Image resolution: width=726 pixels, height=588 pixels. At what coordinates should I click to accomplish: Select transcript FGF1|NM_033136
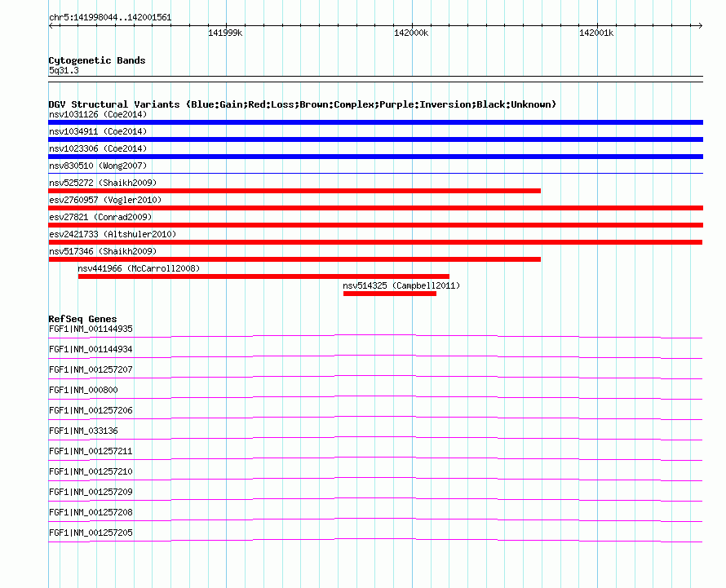tap(83, 431)
